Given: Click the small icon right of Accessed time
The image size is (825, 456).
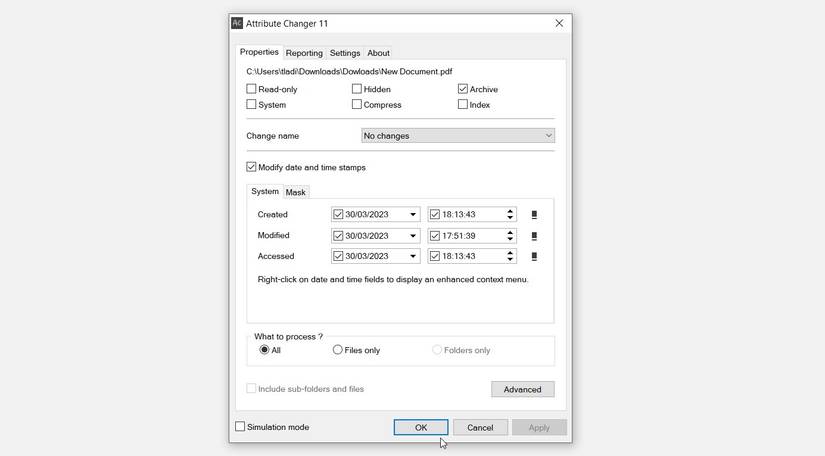Looking at the screenshot, I should [534, 257].
